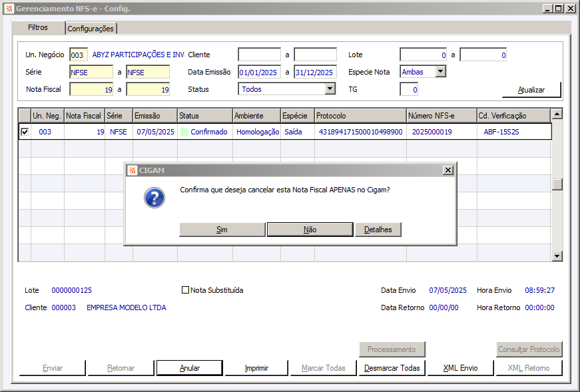Open the Especie Nota dropdown

pos(441,72)
